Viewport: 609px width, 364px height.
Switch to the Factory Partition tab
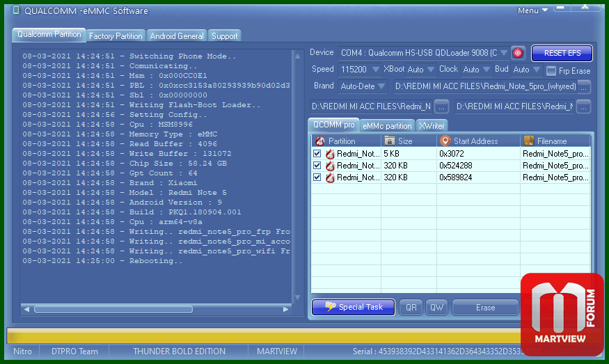point(116,35)
